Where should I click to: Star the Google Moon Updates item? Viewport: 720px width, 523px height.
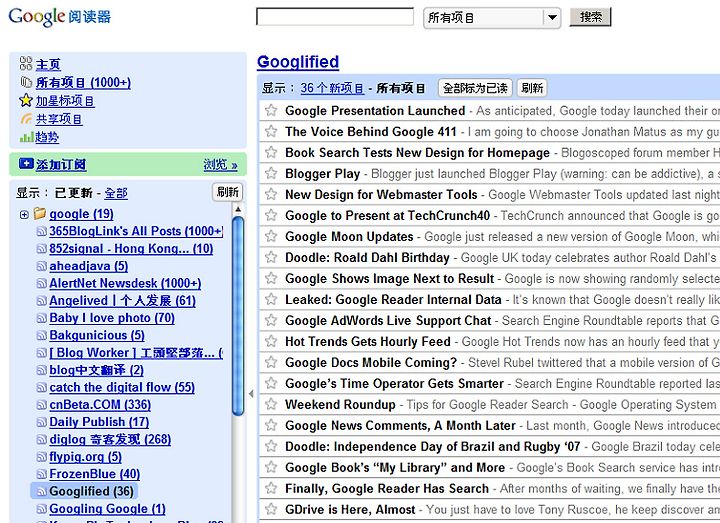point(271,236)
